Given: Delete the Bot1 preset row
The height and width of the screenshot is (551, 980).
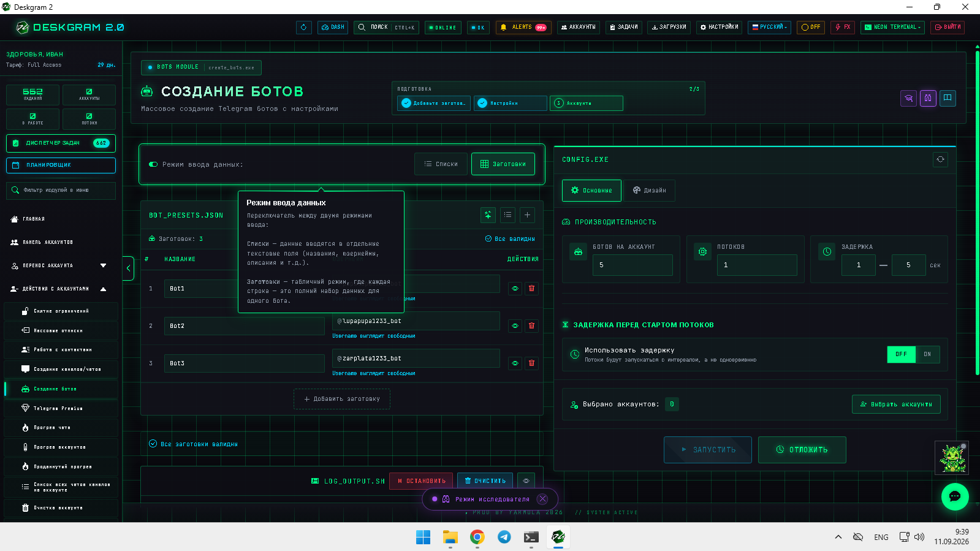Looking at the screenshot, I should pos(531,288).
